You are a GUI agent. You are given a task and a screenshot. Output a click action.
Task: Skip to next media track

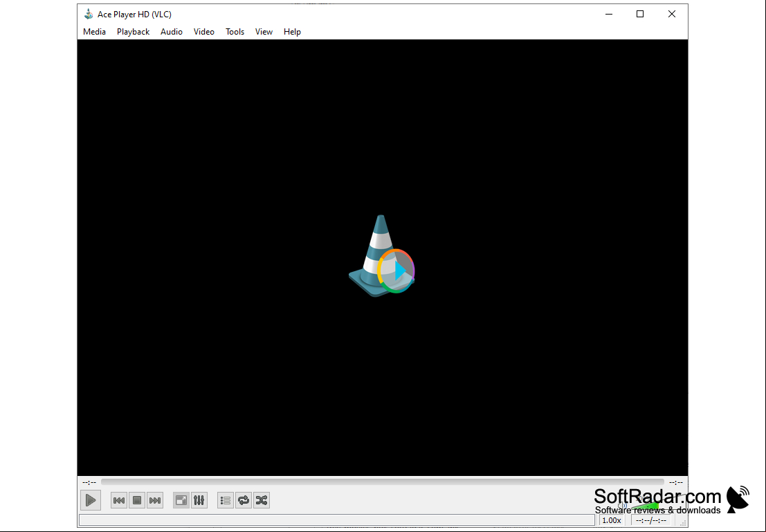(x=155, y=500)
